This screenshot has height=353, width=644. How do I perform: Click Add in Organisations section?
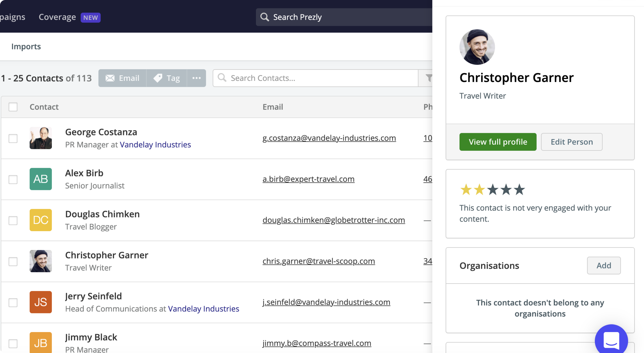click(x=604, y=266)
